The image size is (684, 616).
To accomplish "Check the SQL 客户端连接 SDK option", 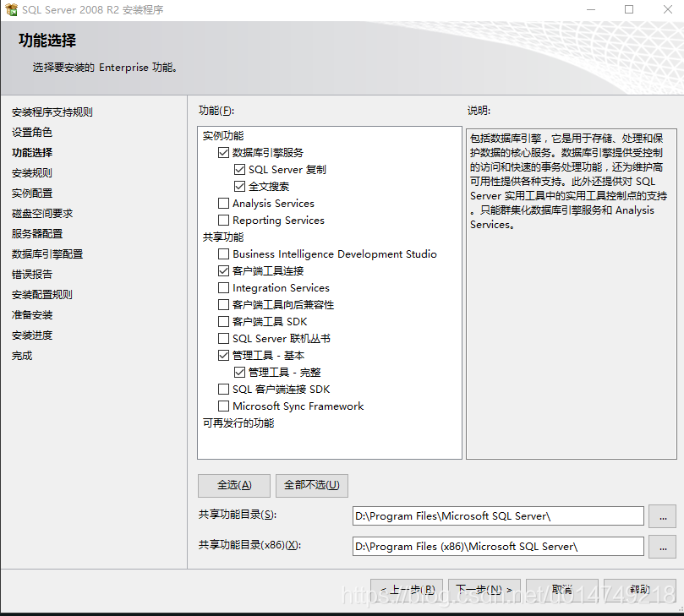I will (223, 390).
